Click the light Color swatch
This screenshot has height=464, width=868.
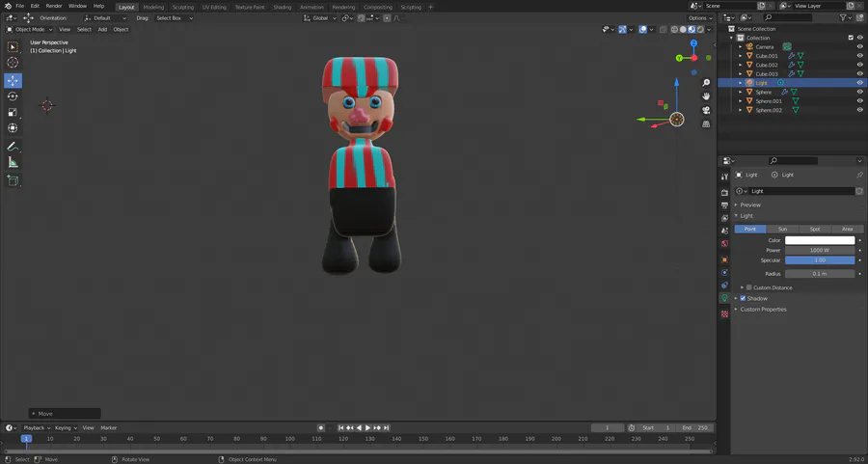coord(820,241)
